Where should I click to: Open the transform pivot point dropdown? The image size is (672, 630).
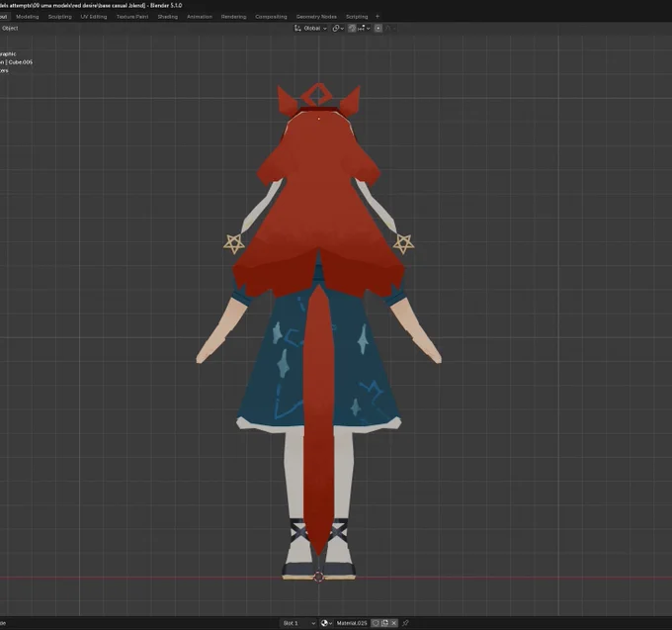pyautogui.click(x=338, y=29)
